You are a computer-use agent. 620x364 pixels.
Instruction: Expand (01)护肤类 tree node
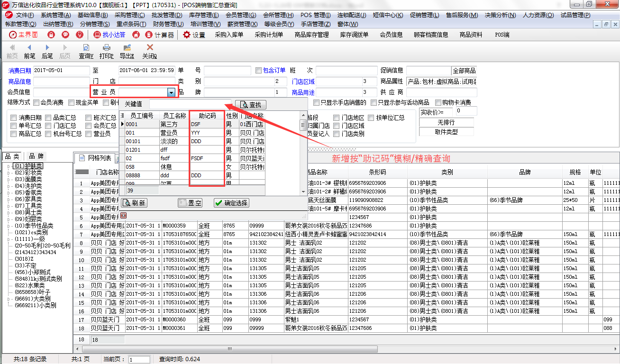click(9, 166)
